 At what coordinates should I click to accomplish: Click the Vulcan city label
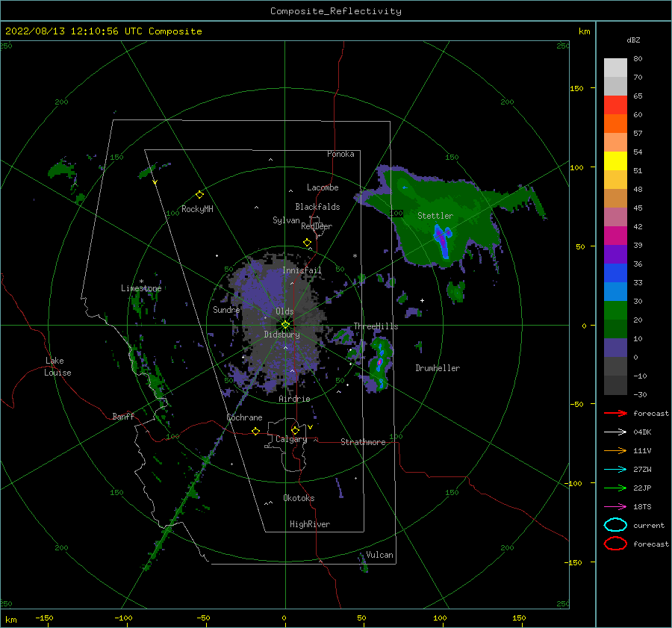(x=379, y=555)
